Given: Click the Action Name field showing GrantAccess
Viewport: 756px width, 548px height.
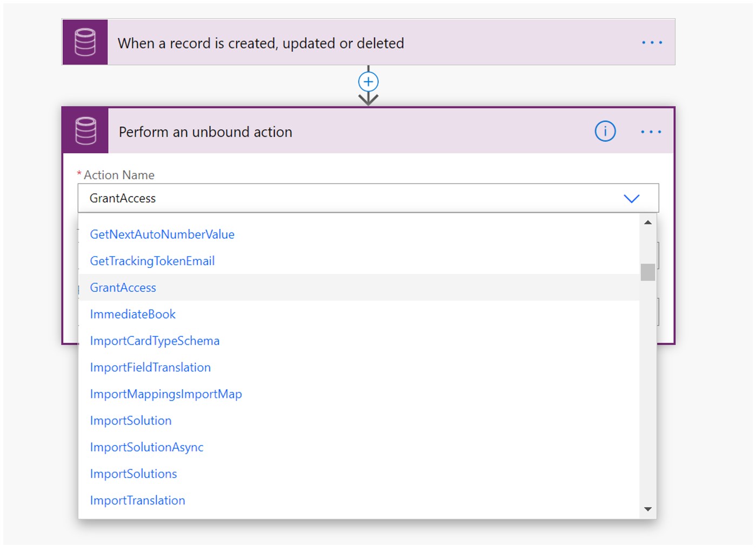Looking at the screenshot, I should click(368, 198).
